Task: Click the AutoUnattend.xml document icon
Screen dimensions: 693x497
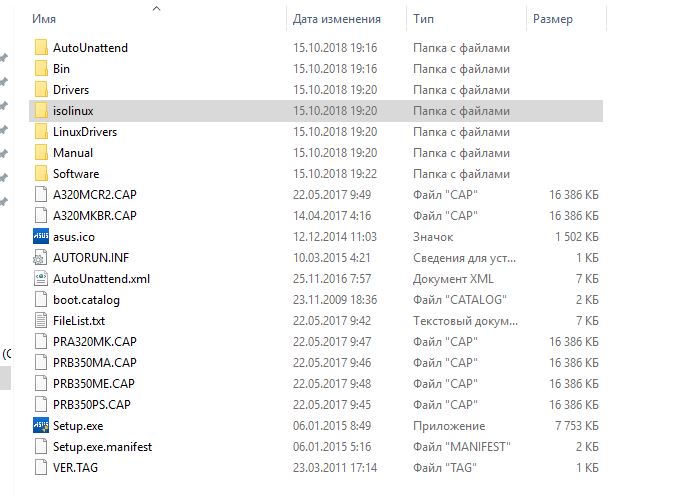Action: tap(41, 279)
